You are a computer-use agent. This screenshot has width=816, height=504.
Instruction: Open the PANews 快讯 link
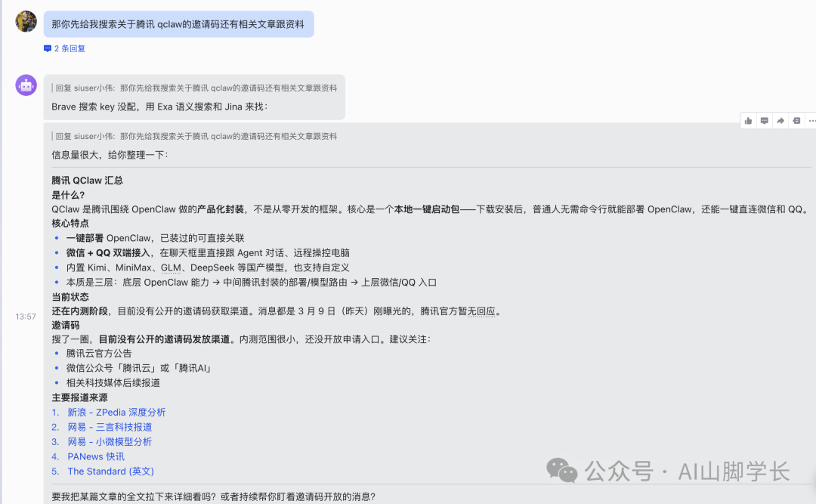pyautogui.click(x=95, y=456)
